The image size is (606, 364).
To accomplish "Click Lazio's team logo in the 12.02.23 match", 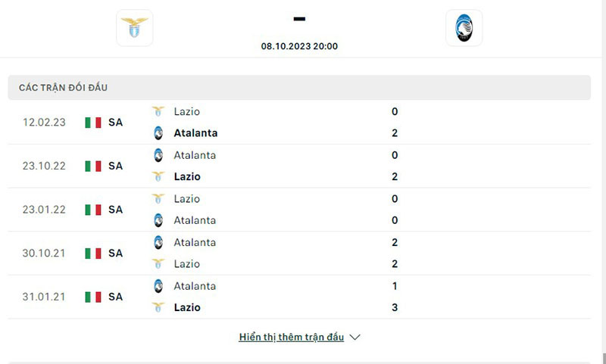I will coord(158,111).
